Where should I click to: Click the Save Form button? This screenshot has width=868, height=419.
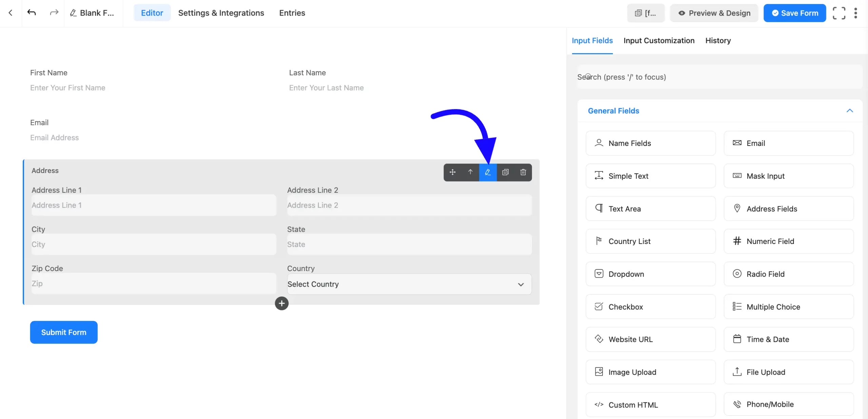[795, 13]
